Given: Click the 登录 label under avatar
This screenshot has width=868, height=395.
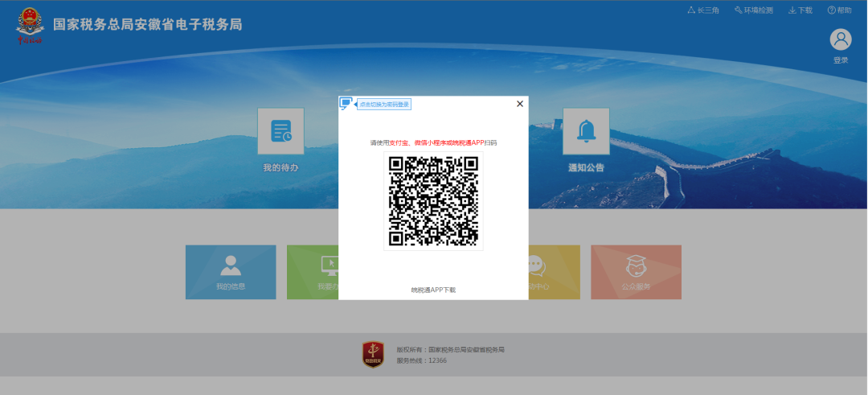Looking at the screenshot, I should (841, 60).
